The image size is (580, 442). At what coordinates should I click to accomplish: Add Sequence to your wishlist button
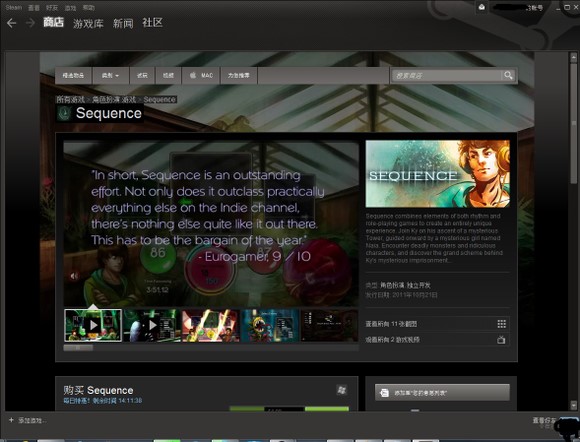tap(442, 393)
